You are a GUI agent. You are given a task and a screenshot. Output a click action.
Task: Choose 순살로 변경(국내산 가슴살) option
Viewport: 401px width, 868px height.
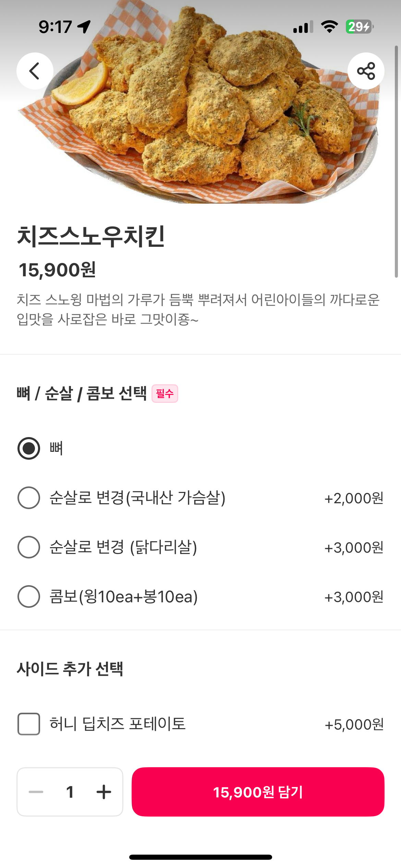pyautogui.click(x=29, y=498)
